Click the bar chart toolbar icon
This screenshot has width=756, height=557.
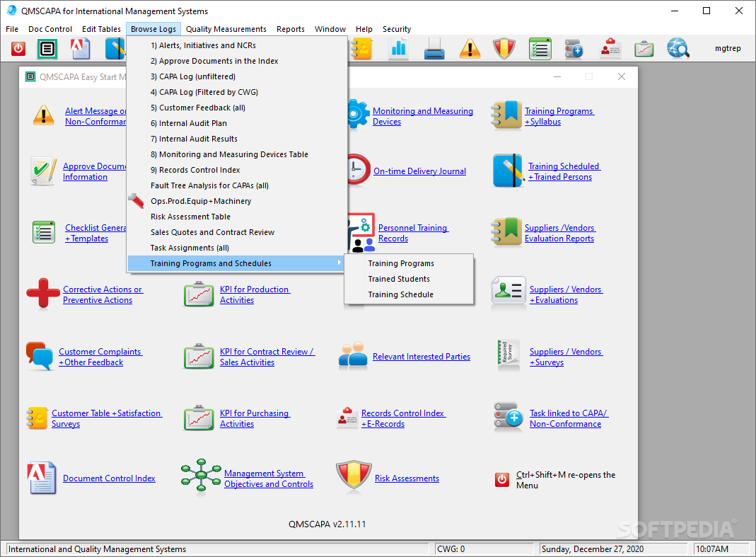pos(399,49)
